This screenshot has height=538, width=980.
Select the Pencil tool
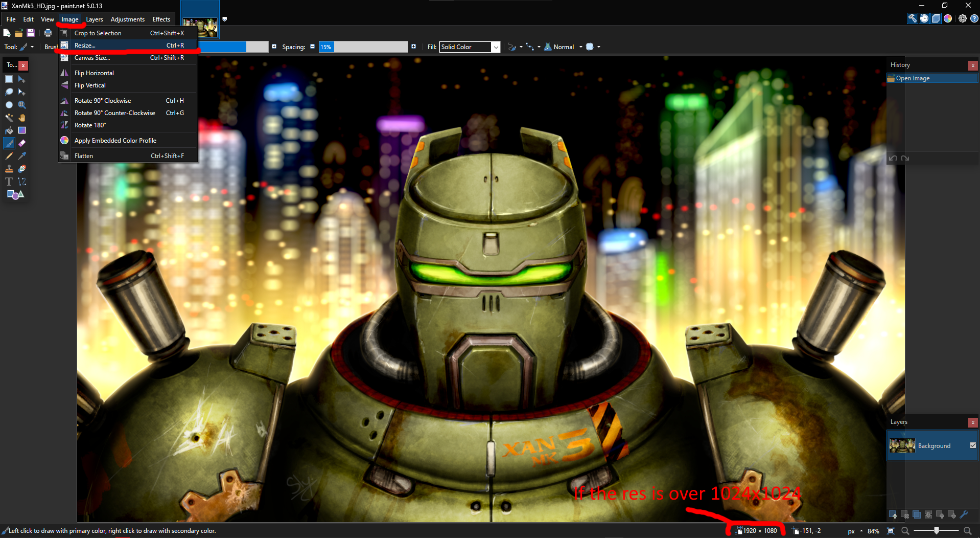click(9, 156)
